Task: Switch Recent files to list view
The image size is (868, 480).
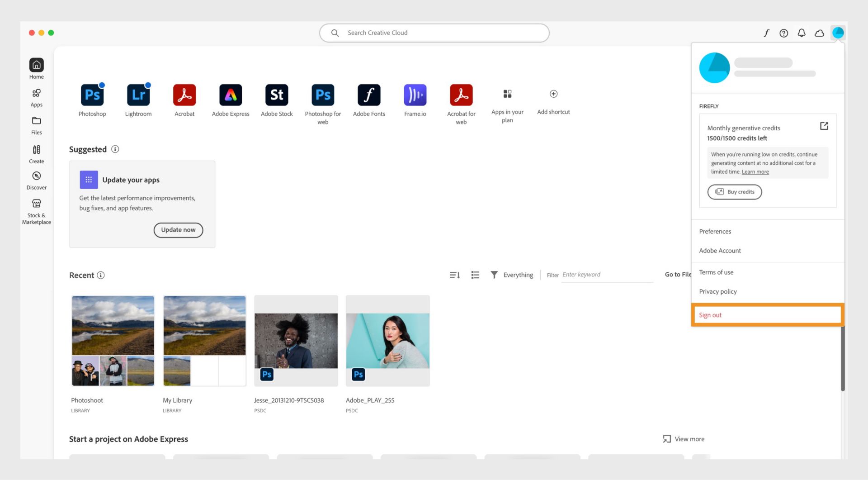Action: (x=475, y=275)
